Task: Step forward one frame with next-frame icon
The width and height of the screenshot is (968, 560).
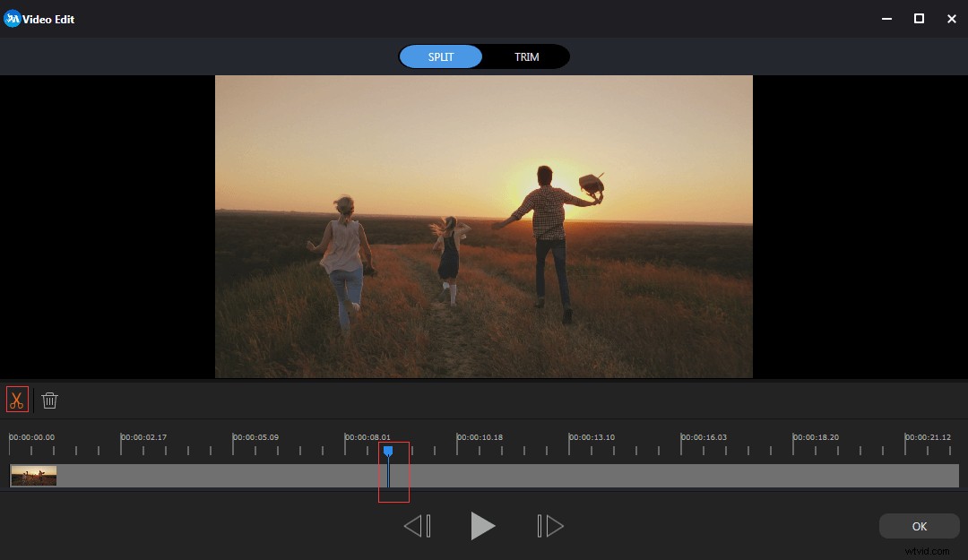Action: [549, 526]
